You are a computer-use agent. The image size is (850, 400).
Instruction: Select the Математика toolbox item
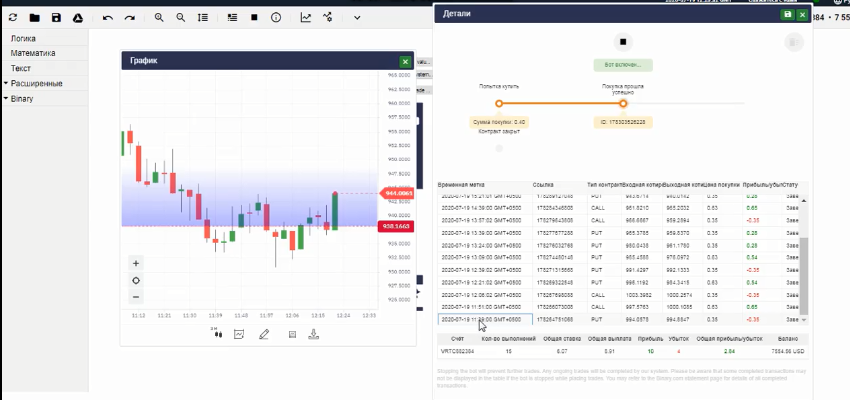33,53
